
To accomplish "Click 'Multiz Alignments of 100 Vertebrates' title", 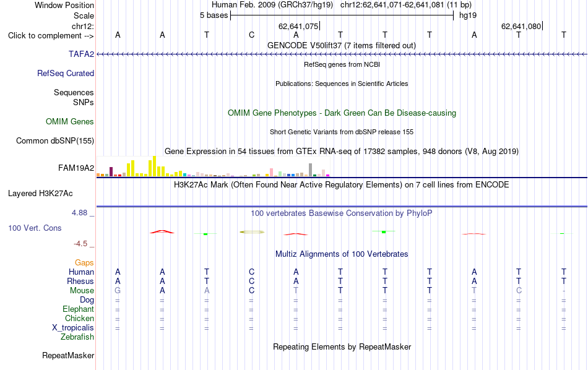I will [342, 254].
